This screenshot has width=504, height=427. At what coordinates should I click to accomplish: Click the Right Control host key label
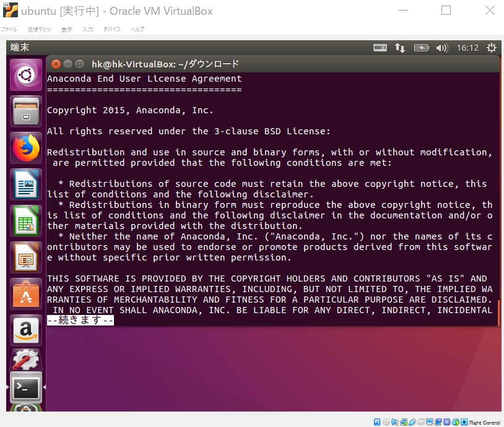point(485,423)
